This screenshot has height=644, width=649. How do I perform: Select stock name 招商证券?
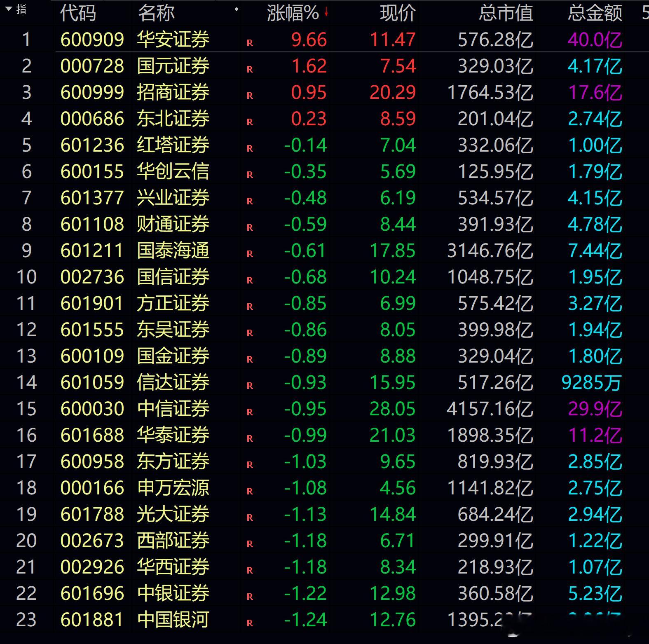(173, 92)
